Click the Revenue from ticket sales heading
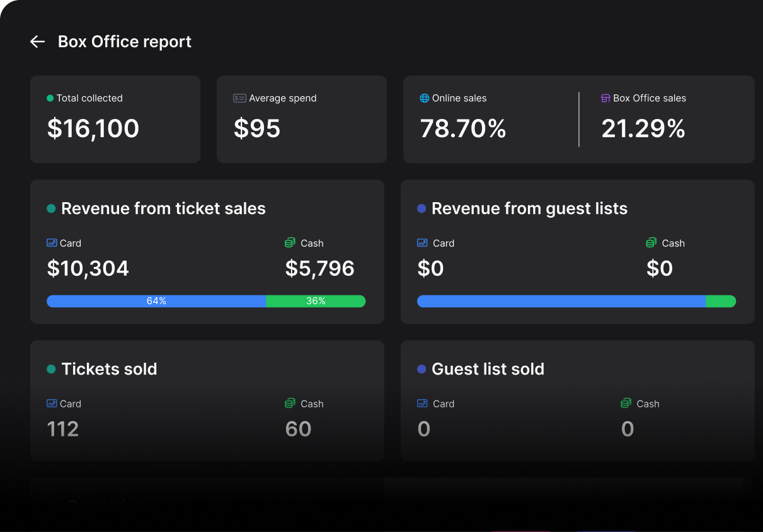The width and height of the screenshot is (763, 532). coord(163,208)
